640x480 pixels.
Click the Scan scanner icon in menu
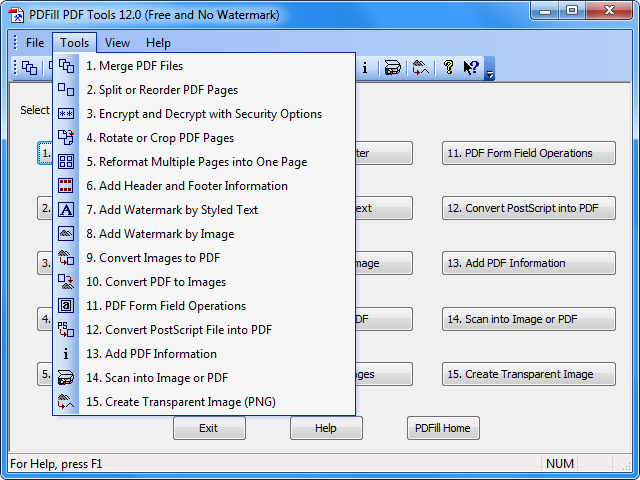pyautogui.click(x=66, y=378)
